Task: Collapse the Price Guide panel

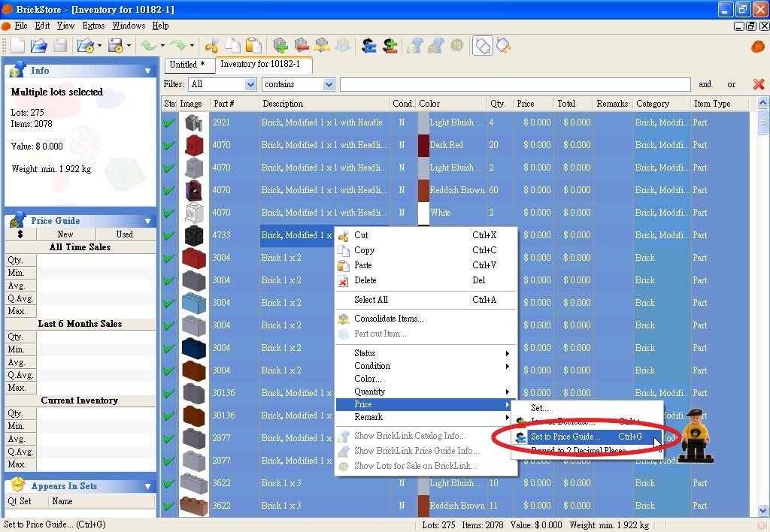Action: pyautogui.click(x=147, y=222)
